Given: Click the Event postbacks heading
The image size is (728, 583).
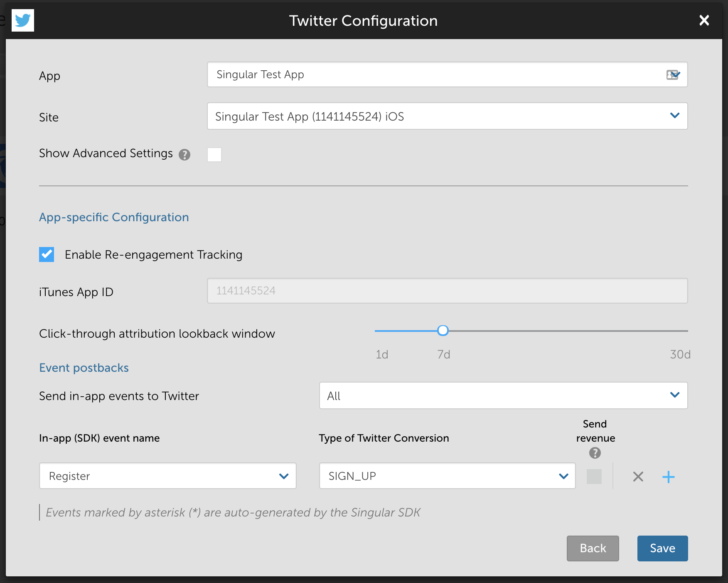Looking at the screenshot, I should [84, 368].
